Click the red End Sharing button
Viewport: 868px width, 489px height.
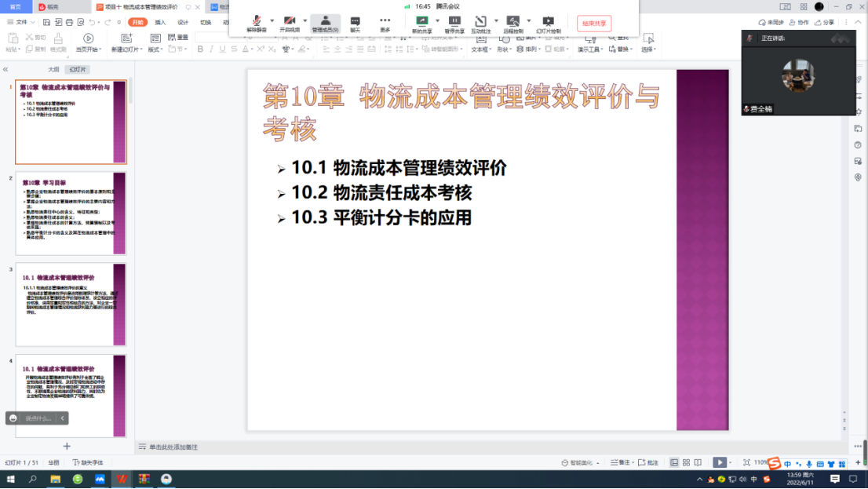(593, 24)
